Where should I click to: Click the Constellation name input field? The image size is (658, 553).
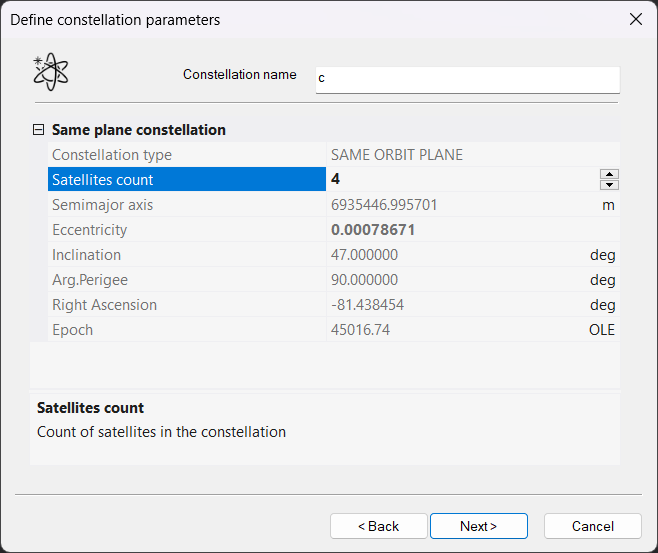467,79
